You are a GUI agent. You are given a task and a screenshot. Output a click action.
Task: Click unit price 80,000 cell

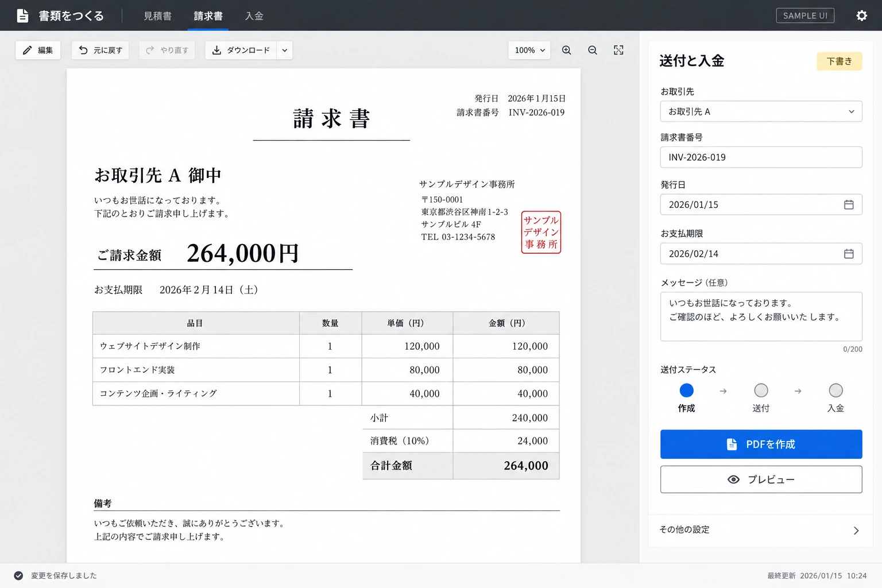pos(408,370)
